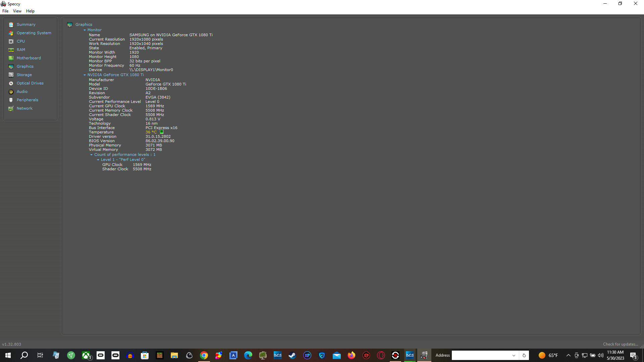Open File Explorer from the taskbar
This screenshot has height=362, width=644.
pyautogui.click(x=174, y=355)
